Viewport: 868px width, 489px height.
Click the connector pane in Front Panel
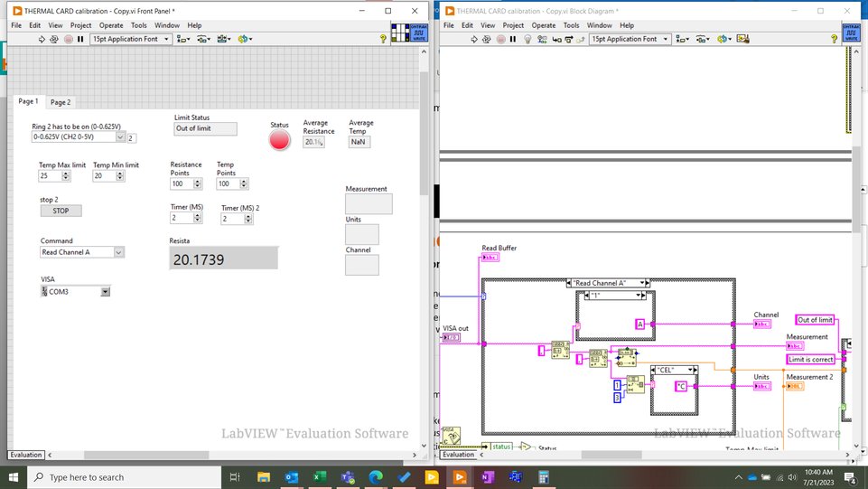(400, 33)
